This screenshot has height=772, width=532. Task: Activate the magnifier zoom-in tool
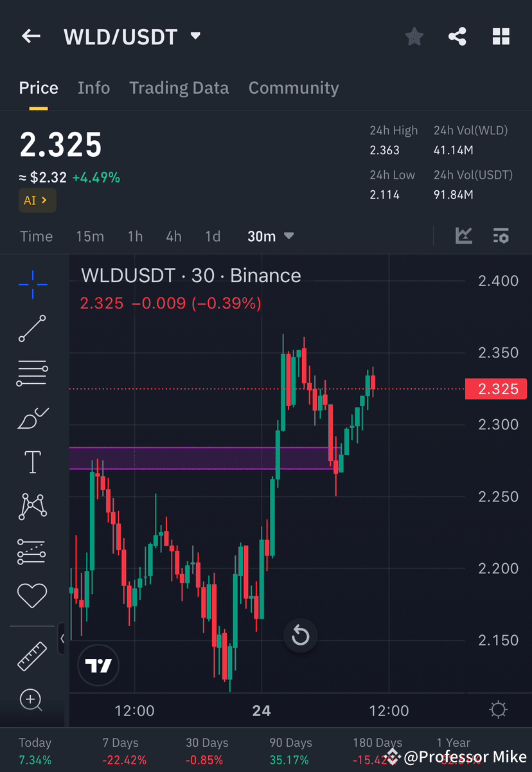click(x=32, y=700)
